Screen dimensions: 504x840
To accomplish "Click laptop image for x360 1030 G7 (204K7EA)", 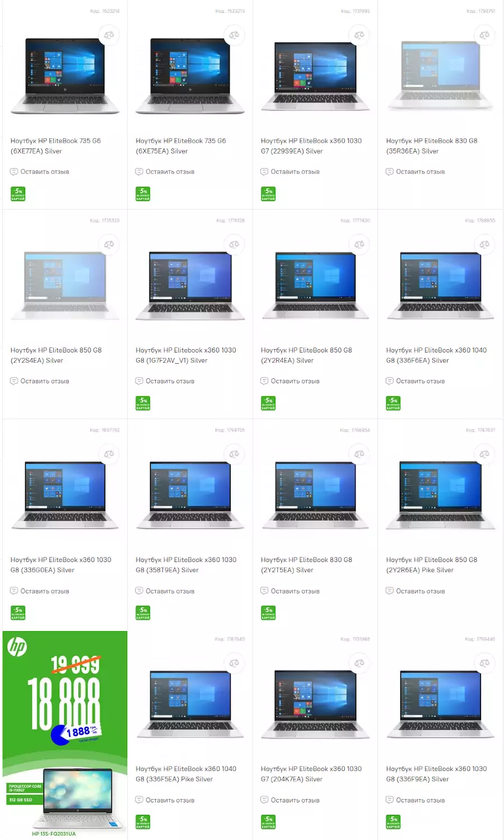I will point(315,704).
